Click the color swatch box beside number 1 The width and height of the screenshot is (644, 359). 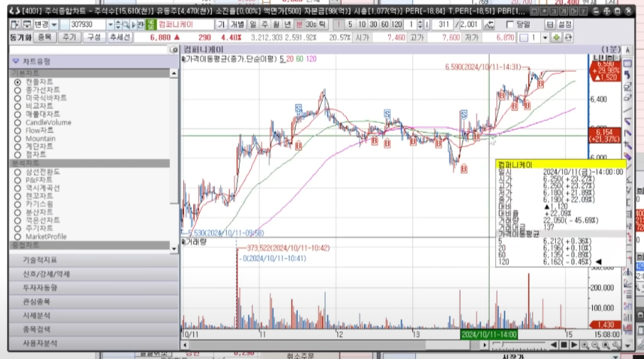click(x=524, y=38)
